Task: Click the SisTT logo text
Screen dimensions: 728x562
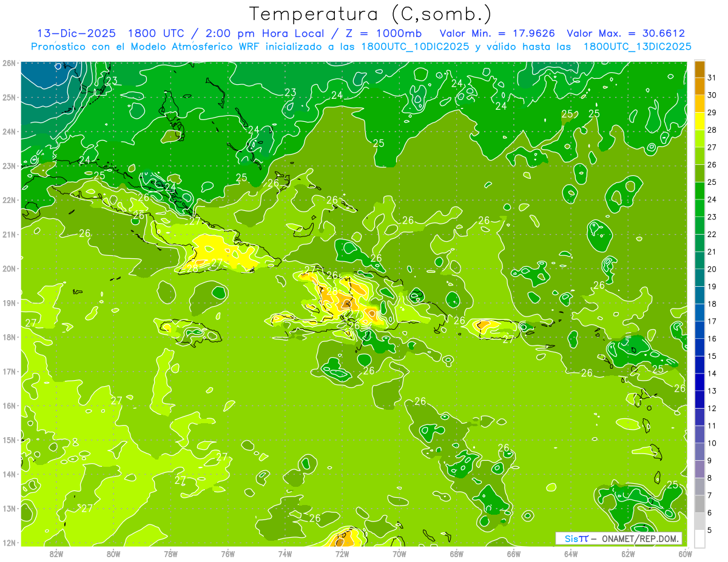Action: (x=576, y=538)
